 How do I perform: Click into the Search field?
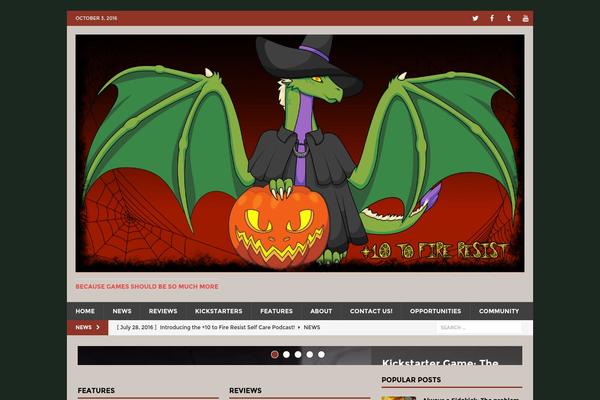click(479, 328)
